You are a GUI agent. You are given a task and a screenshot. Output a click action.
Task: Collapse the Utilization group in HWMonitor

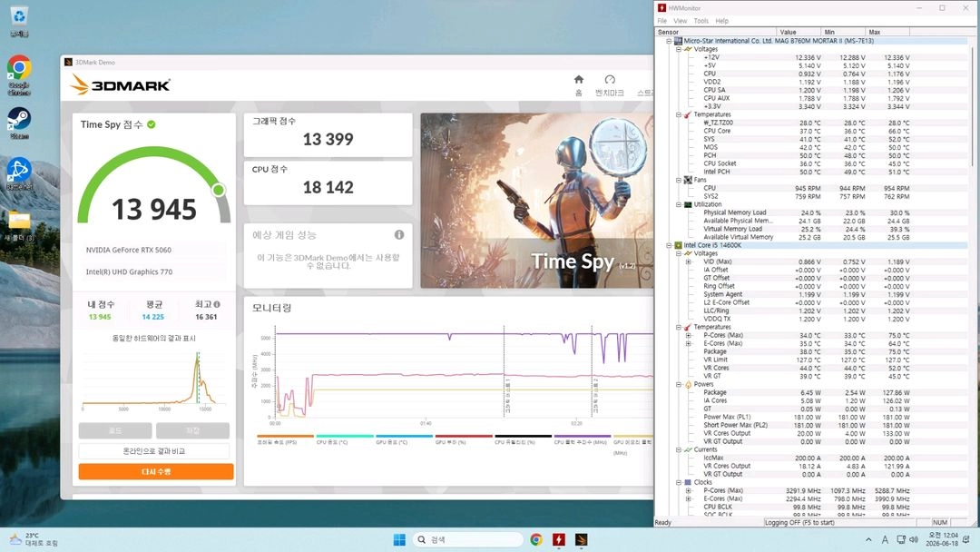[679, 204]
